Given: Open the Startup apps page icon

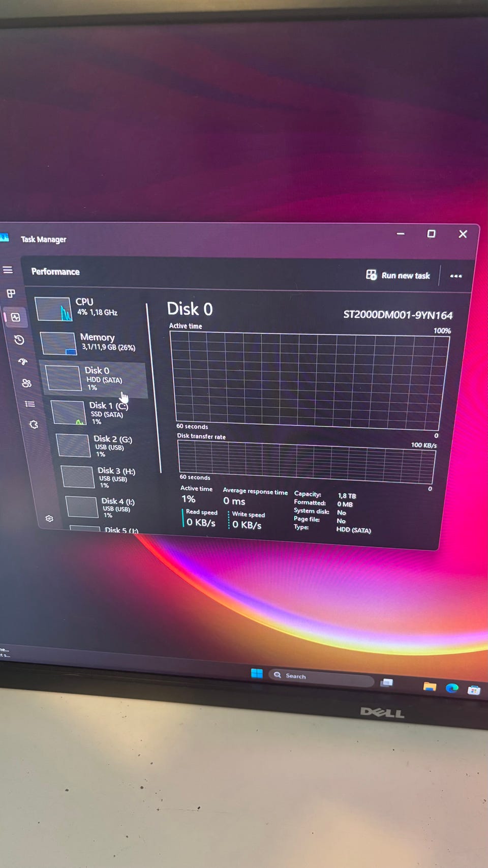Looking at the screenshot, I should (x=23, y=362).
